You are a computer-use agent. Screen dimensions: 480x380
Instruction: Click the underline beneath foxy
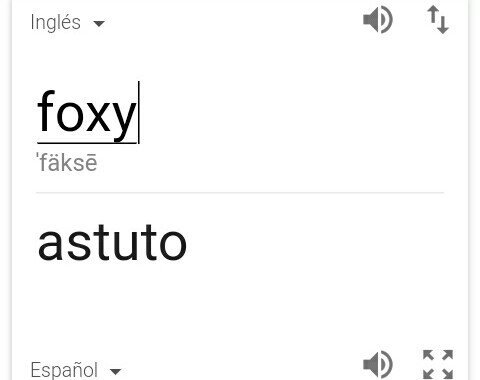[87, 143]
